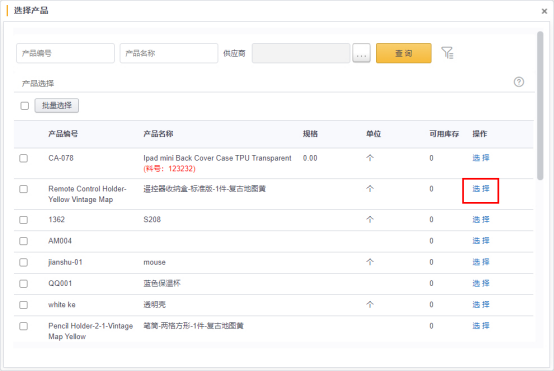Screen dimensions: 554x371
Task: Check the Pencil Holder row checkbox
Action: coord(24,326)
